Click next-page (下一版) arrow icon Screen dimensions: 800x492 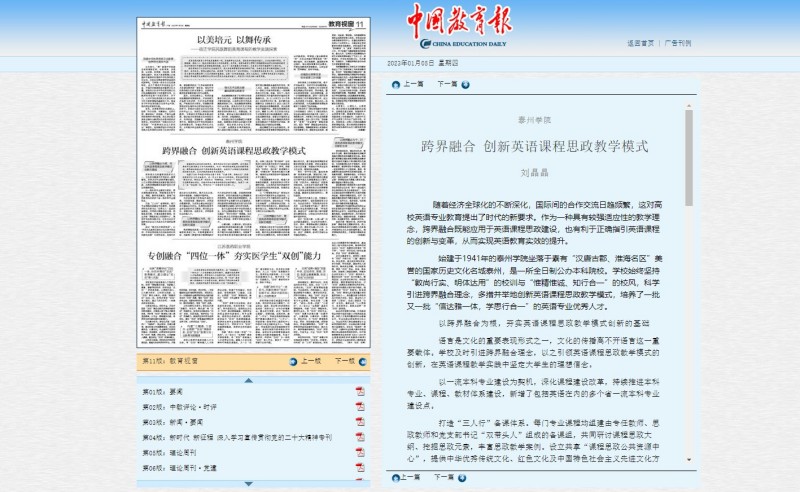[364, 360]
